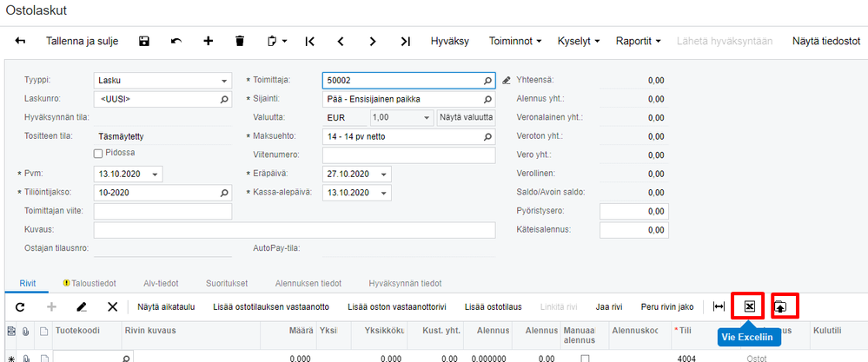Go to the next record
This screenshot has width=868, height=362.
click(x=373, y=41)
